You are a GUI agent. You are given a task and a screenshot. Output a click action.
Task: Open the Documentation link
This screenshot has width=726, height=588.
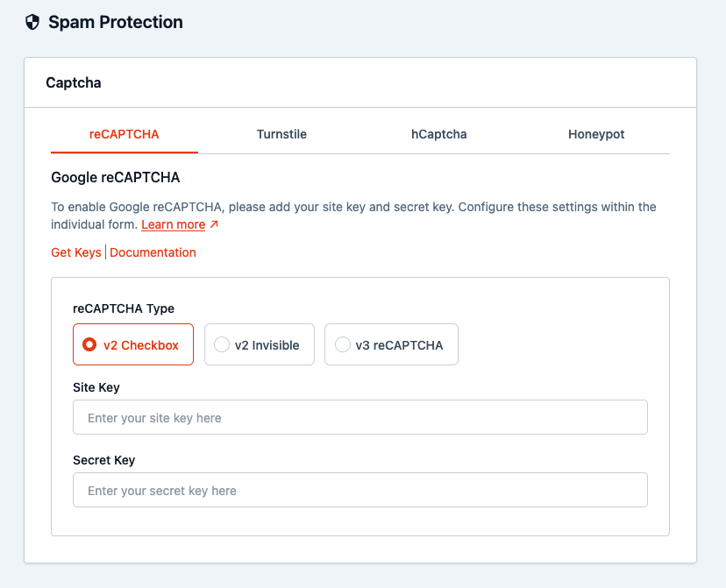point(153,252)
